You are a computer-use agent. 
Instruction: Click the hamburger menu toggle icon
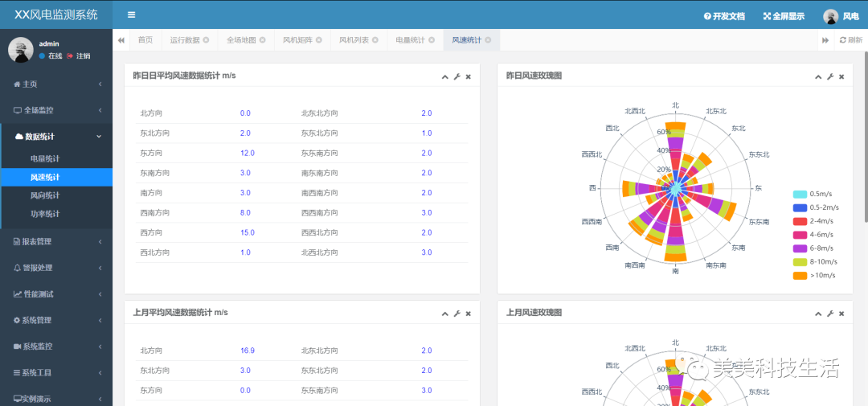coord(131,15)
